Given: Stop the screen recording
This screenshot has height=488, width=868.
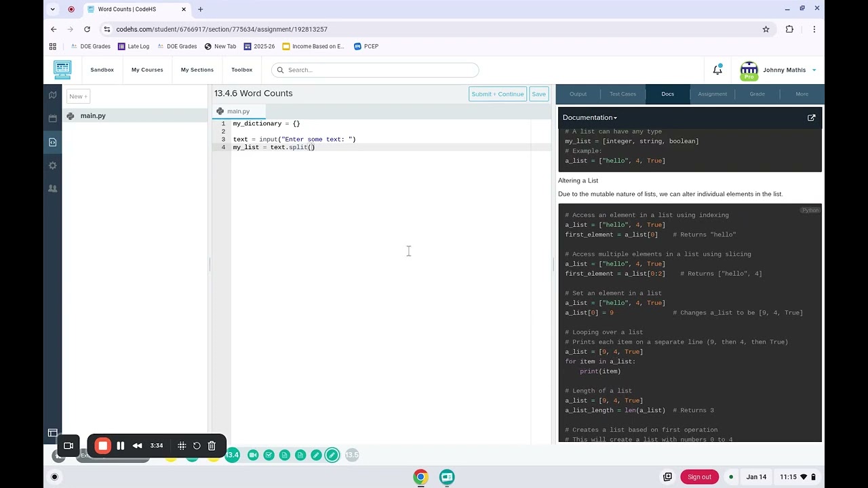Looking at the screenshot, I should (x=102, y=445).
